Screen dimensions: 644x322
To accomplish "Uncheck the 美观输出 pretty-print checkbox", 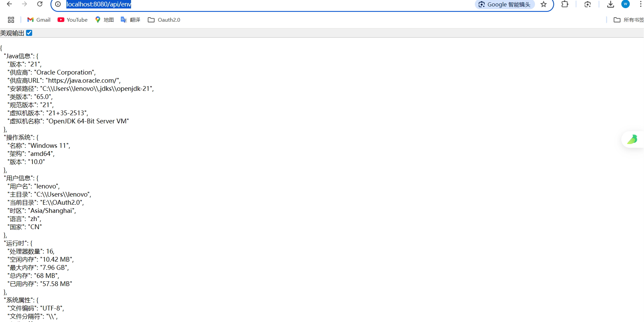I will 29,33.
